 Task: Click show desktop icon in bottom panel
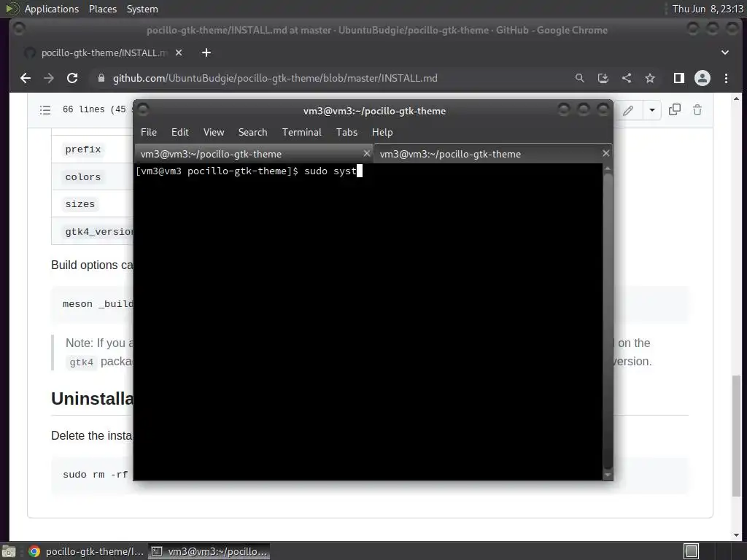tap(9, 551)
